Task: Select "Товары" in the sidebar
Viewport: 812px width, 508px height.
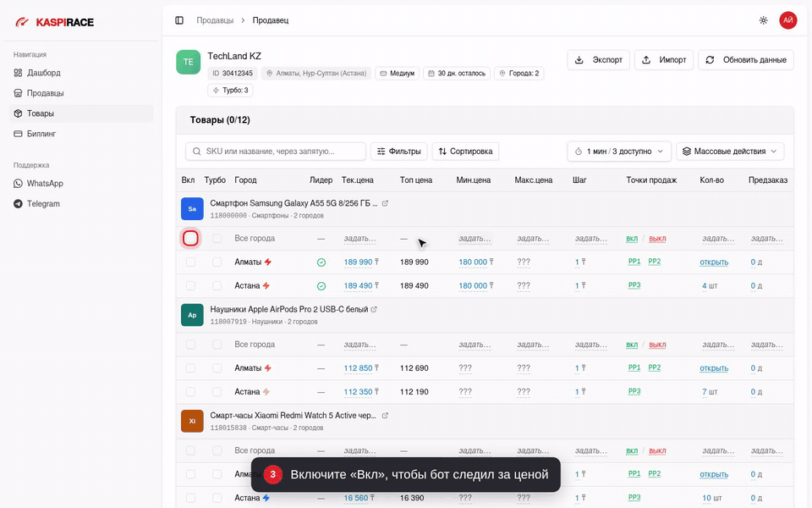Action: click(x=81, y=113)
